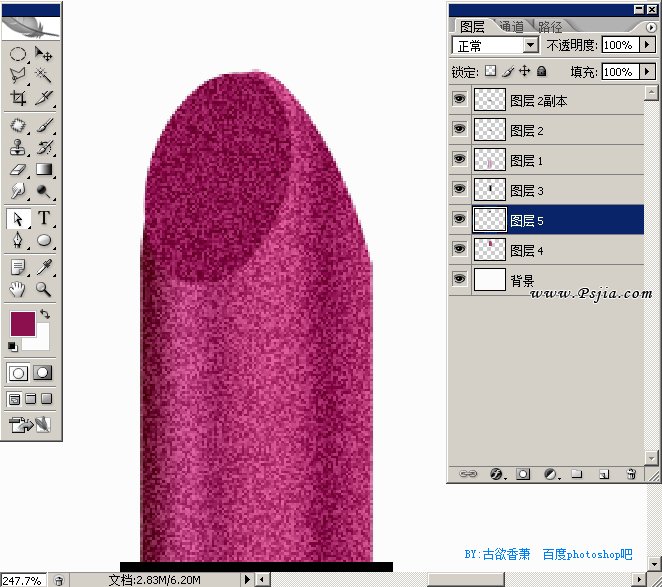Viewport: 662px width, 587px height.
Task: Toggle lock transparent pixels option
Action: click(490, 72)
